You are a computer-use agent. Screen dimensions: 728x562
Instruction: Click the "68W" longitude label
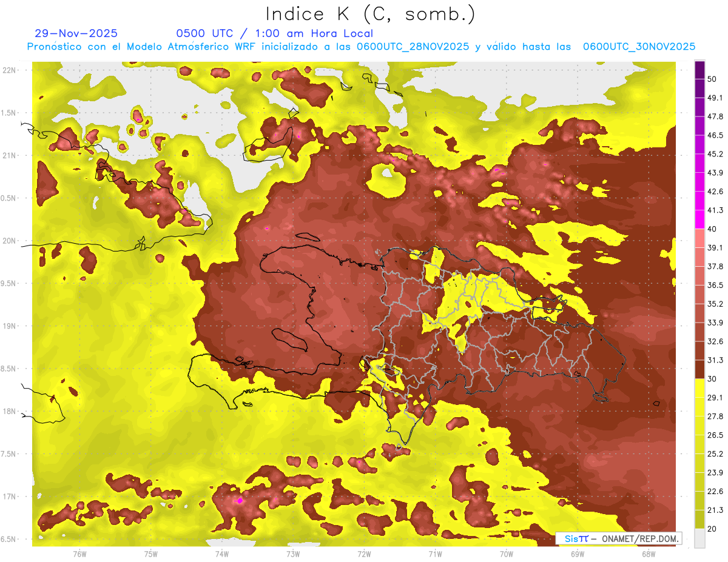649,554
